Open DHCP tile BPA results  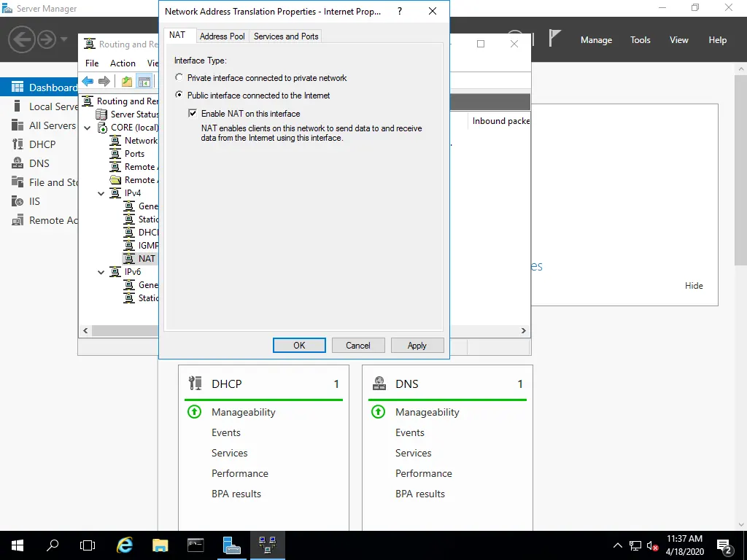point(236,494)
